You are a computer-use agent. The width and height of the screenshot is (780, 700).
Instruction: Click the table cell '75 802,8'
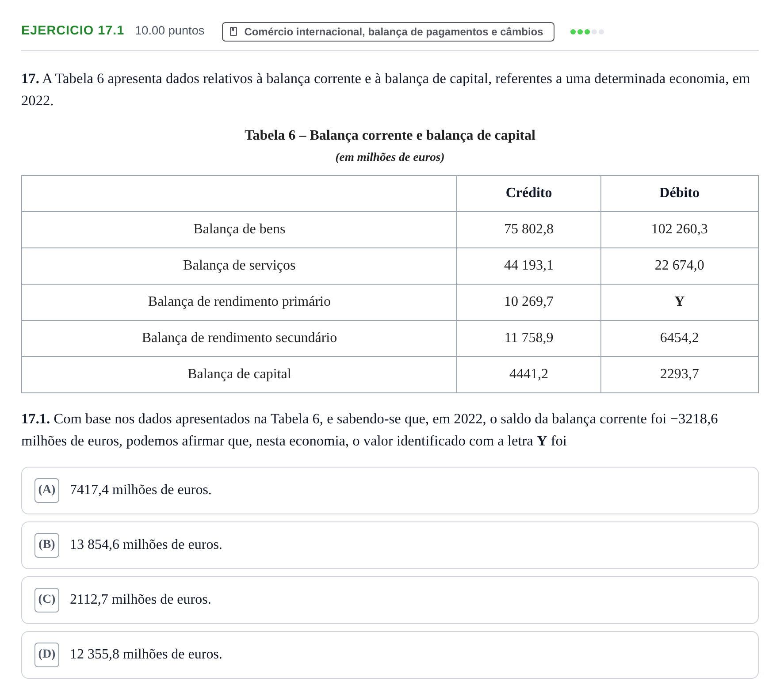coord(528,229)
